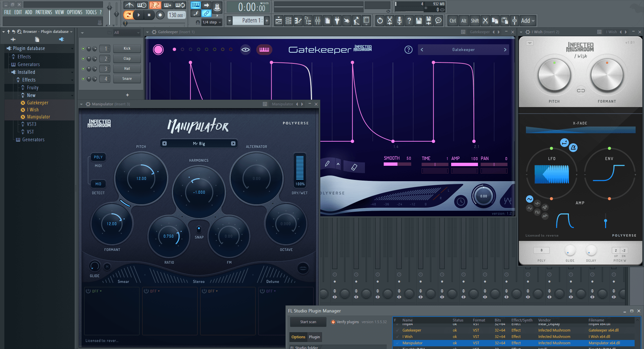Screen dimensions: 644x349
Task: Select Gatekeeper in the plugin browser tree
Action: coord(38,103)
